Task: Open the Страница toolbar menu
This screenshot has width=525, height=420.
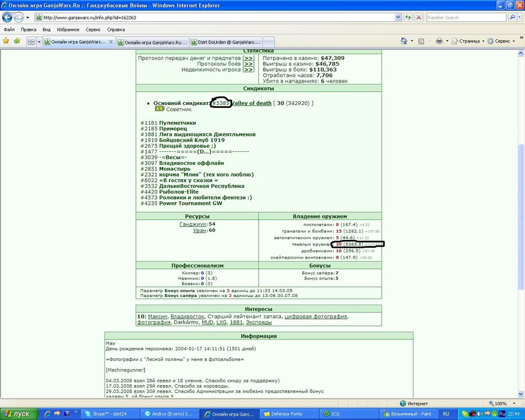Action: click(468, 41)
